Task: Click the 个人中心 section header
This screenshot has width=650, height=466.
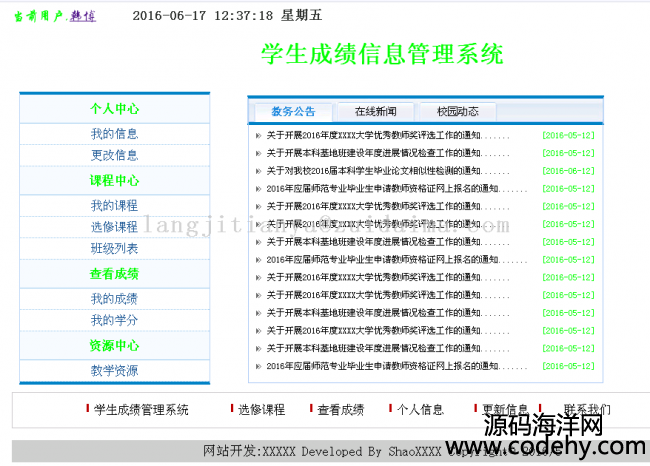Action: (114, 109)
